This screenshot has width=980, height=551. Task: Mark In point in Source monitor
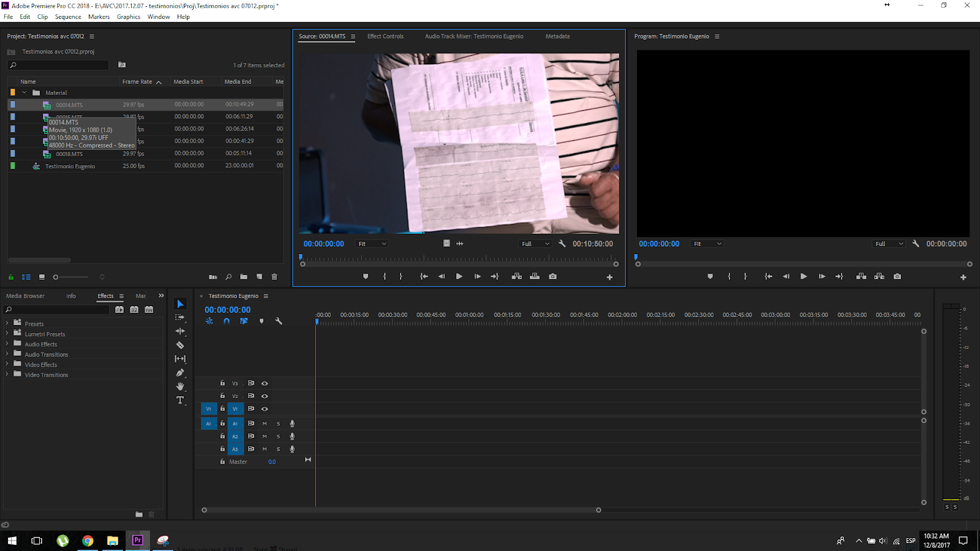click(385, 277)
